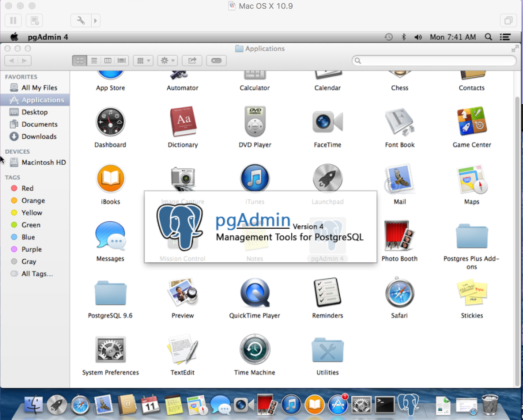The image size is (523, 420).
Task: Open the pgAdmin 4 menu bar item
Action: (x=48, y=37)
